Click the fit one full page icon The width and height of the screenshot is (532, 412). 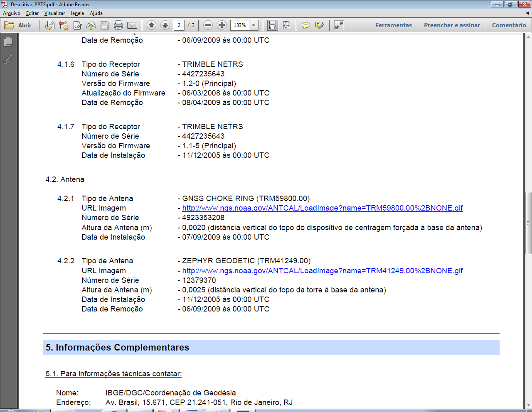click(286, 25)
